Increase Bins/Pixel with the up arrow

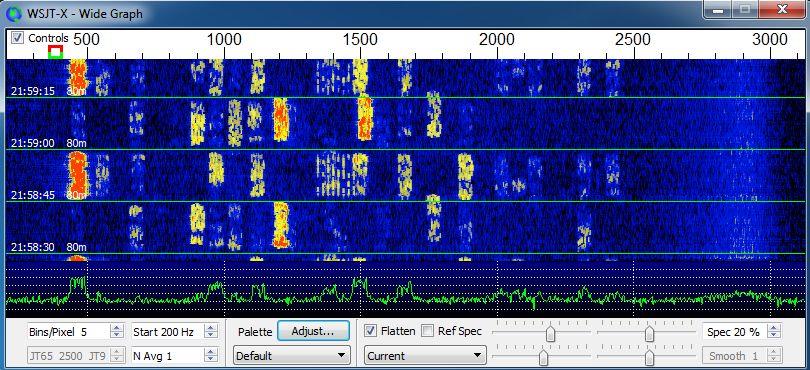(x=118, y=328)
